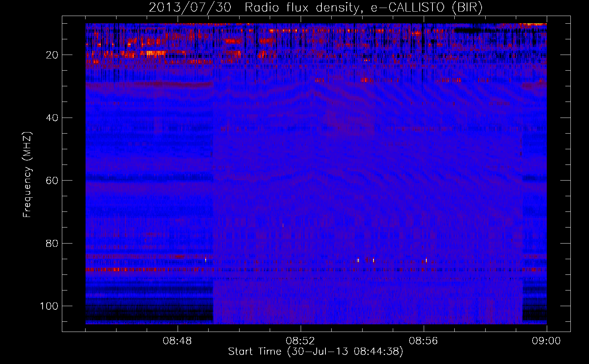Click the 100 frequency tick label
Screen dimensions: 589x364
tap(49, 306)
